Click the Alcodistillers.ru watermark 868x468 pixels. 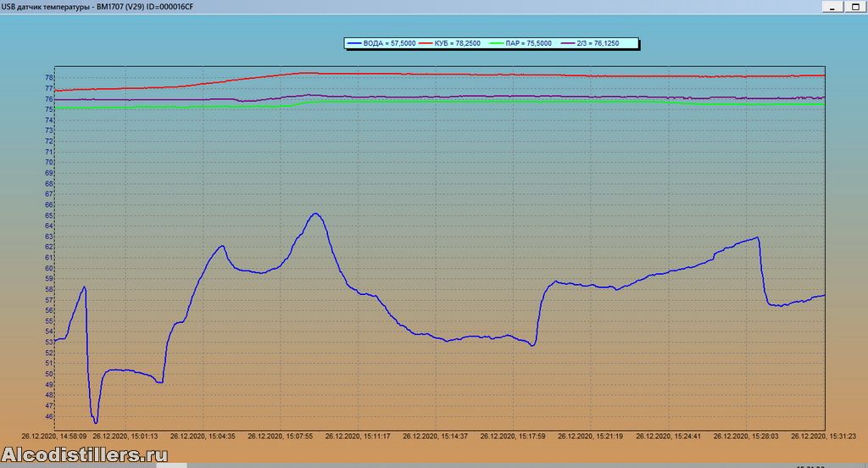pos(83,455)
